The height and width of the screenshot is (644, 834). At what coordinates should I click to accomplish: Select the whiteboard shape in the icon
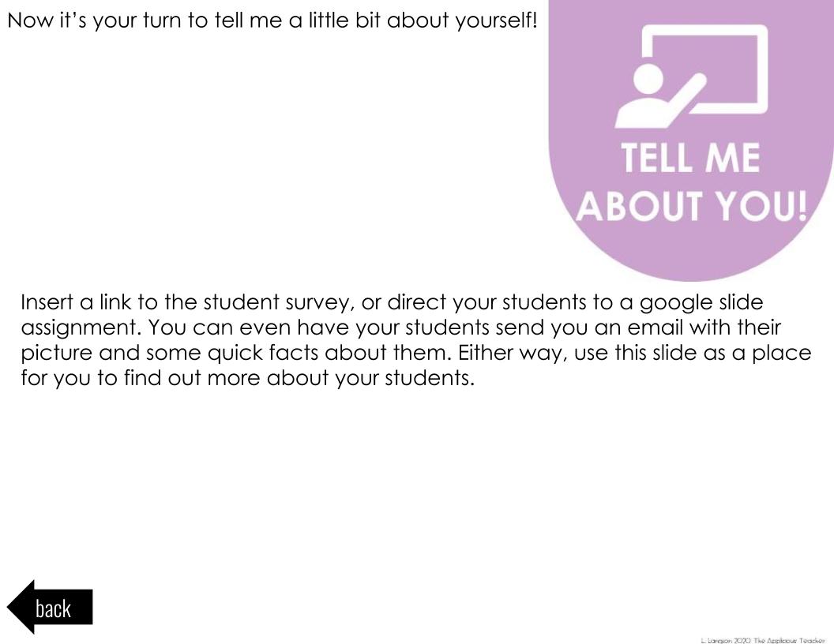pyautogui.click(x=705, y=69)
